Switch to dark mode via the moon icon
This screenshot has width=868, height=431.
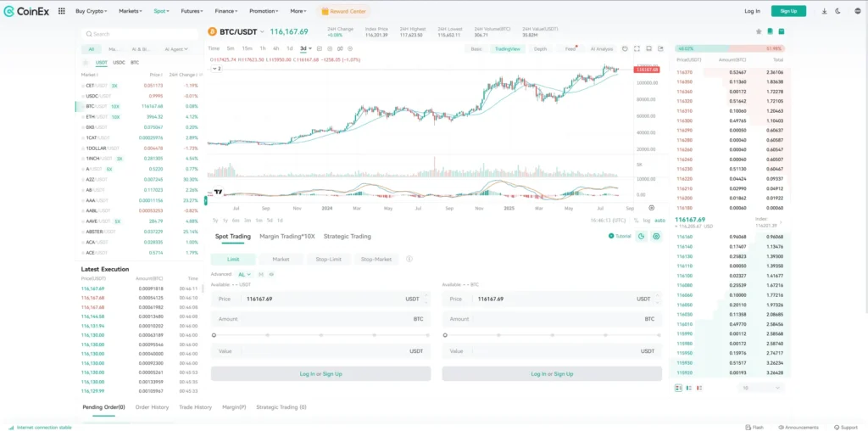point(838,11)
